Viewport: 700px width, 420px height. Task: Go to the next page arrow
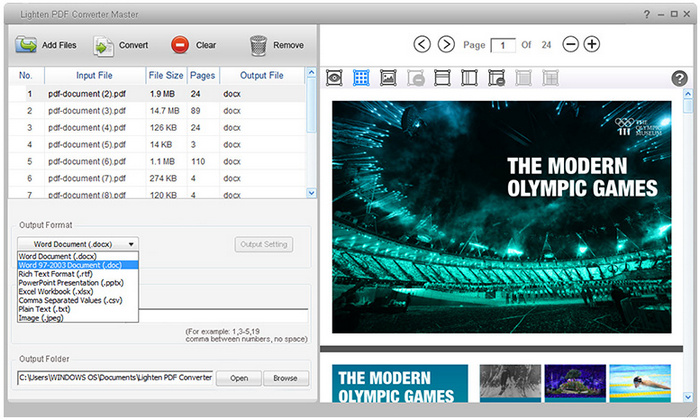[x=446, y=44]
